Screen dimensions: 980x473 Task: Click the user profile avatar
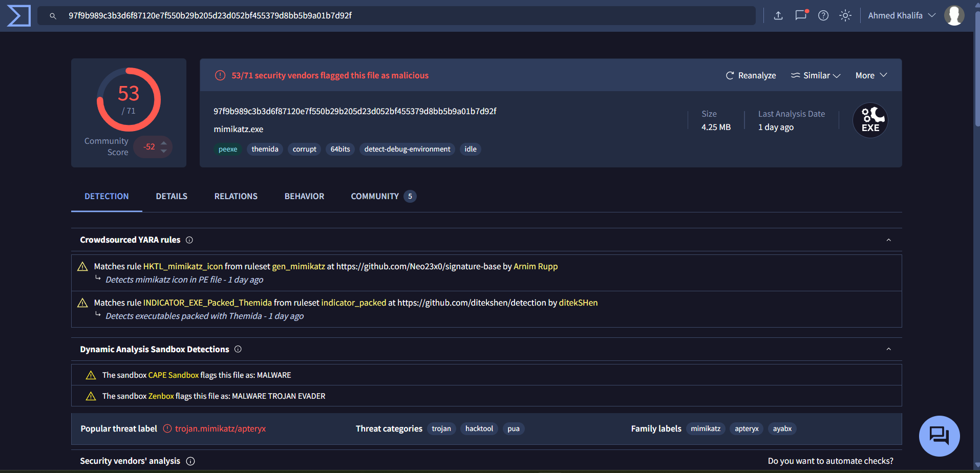click(x=954, y=15)
